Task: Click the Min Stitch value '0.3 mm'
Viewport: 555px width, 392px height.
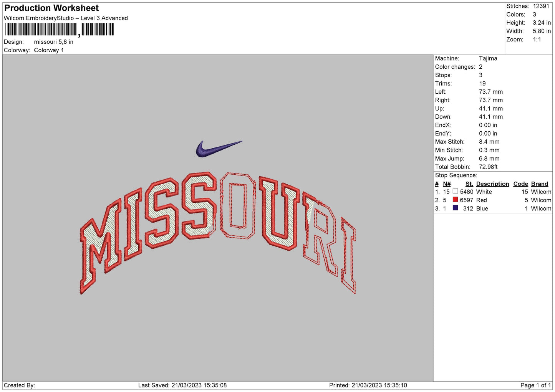Action: [489, 150]
